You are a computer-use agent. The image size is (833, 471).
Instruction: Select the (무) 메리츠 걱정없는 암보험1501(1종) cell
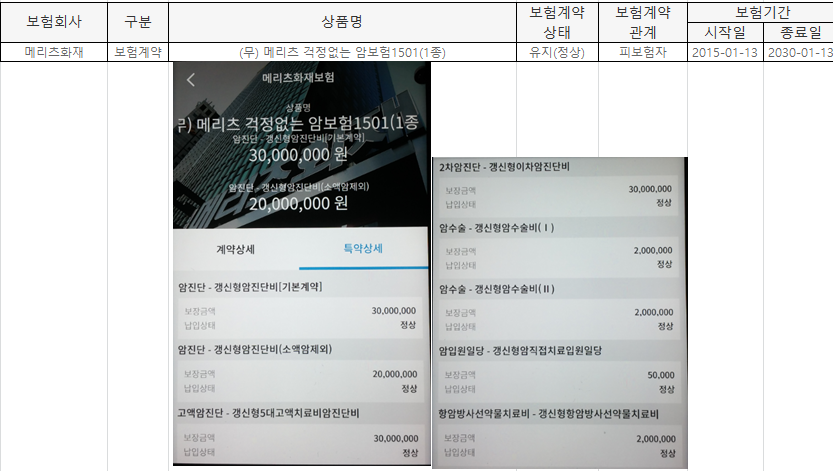click(342, 52)
